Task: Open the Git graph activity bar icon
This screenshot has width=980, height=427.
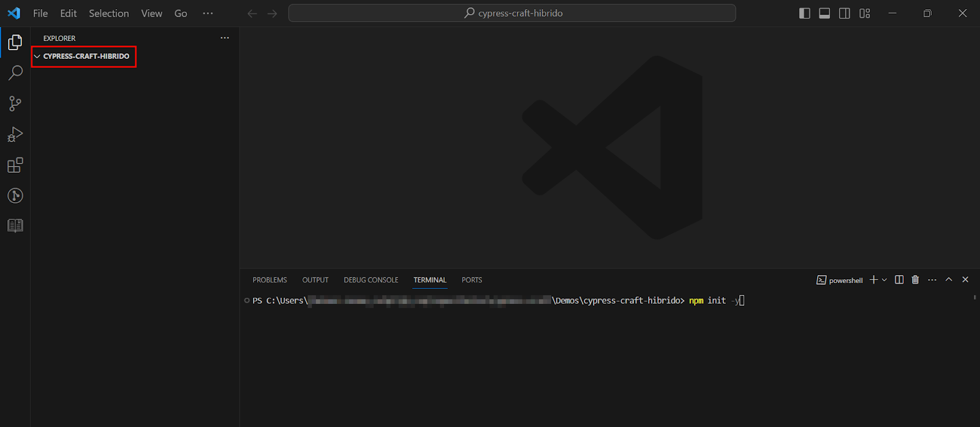Action: pyautogui.click(x=15, y=195)
